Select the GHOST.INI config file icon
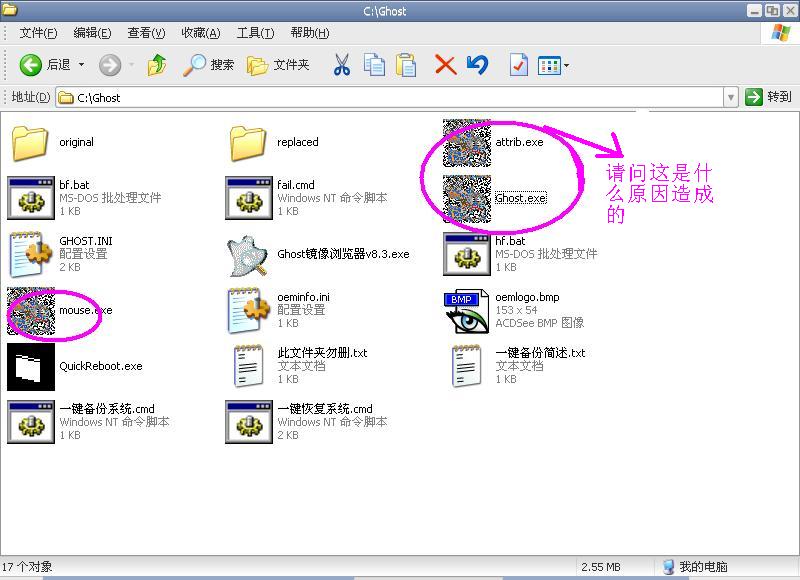 (x=31, y=254)
